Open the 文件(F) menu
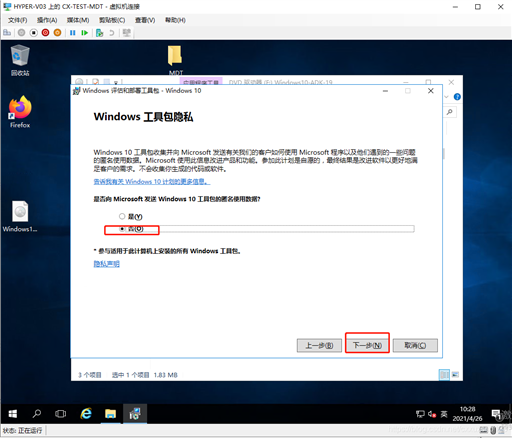Image resolution: width=512 pixels, height=438 pixels. coord(18,20)
